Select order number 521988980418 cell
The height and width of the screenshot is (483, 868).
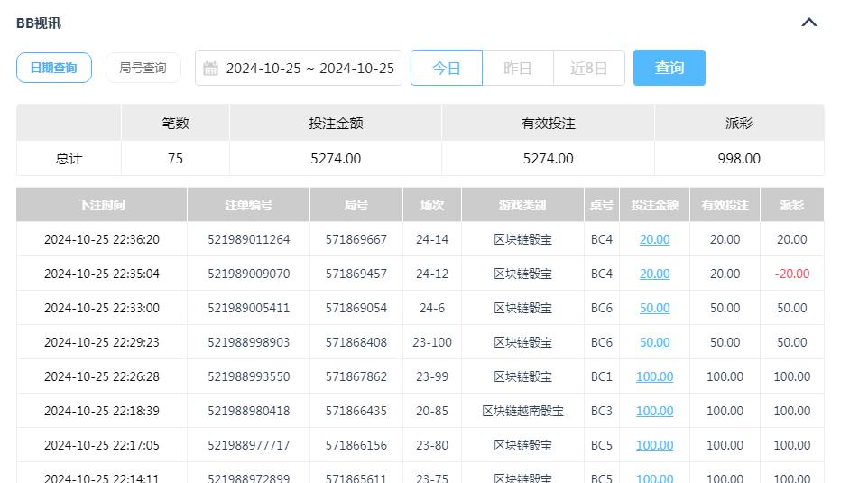(248, 411)
